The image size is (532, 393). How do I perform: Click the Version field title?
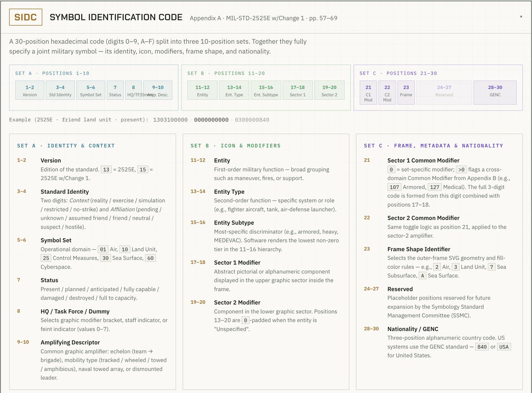pyautogui.click(x=51, y=161)
